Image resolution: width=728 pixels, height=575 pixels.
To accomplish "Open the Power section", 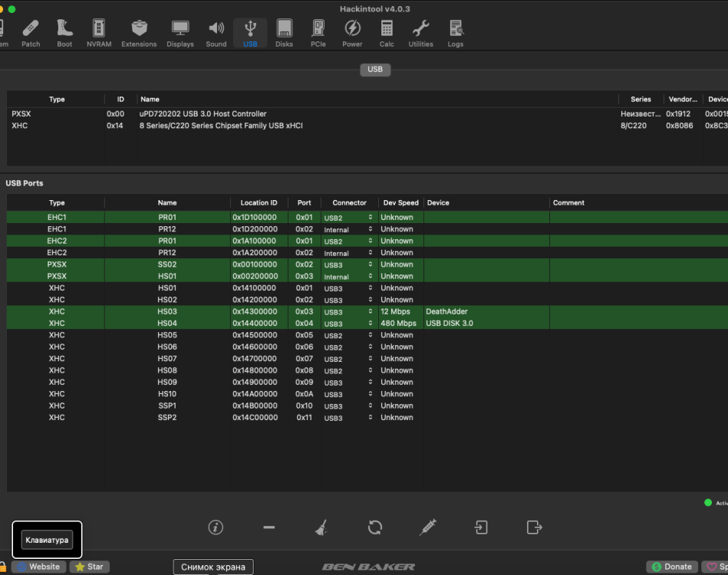I will click(352, 34).
